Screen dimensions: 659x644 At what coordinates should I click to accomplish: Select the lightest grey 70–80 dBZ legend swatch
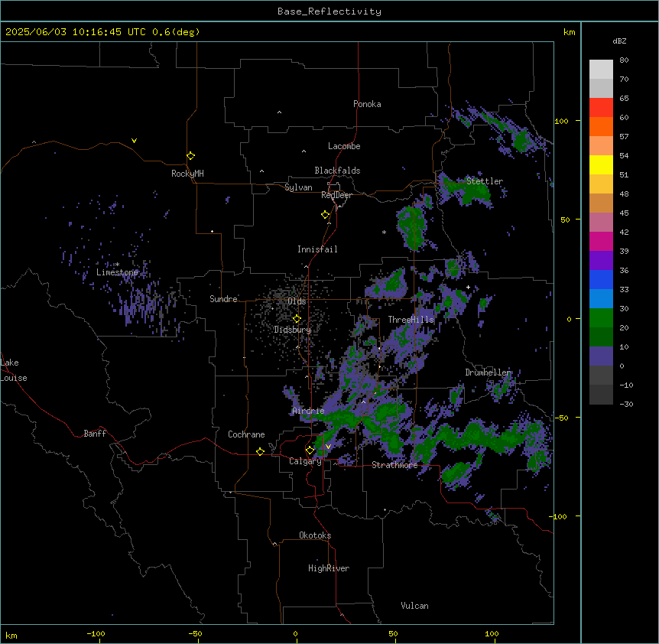coord(601,70)
